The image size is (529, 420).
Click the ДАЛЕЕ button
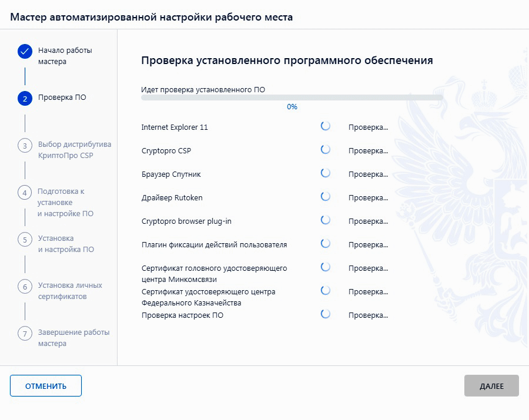tap(491, 385)
